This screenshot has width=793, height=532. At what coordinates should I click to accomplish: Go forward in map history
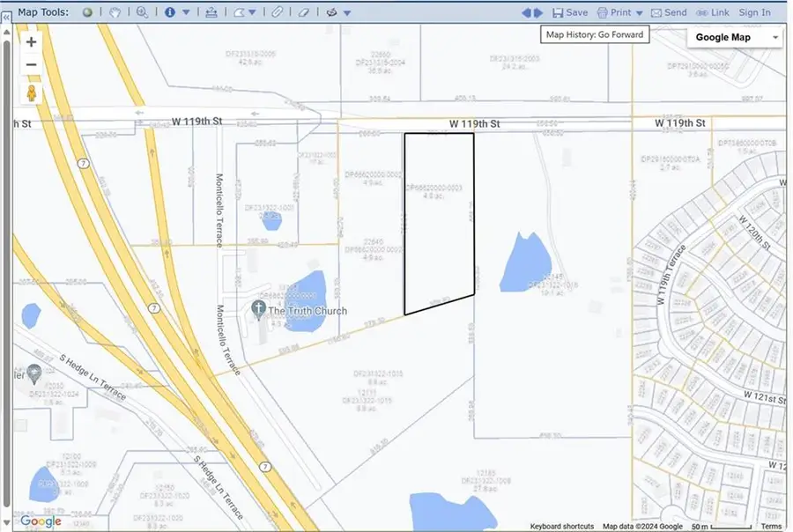538,12
